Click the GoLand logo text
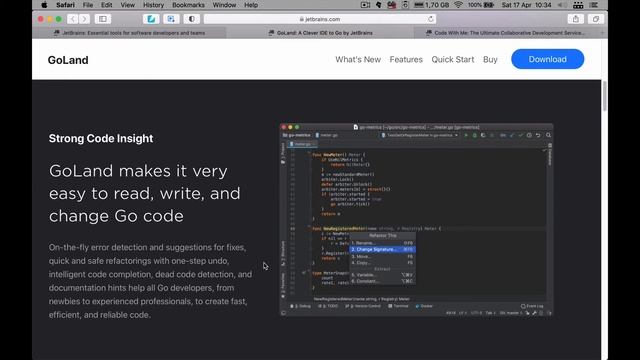 pos(68,60)
